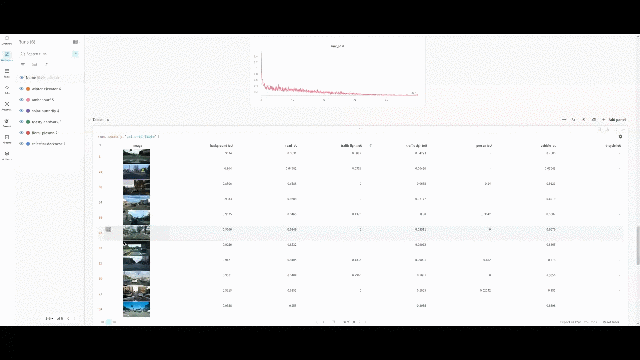Click the expand-runs-table icon beside the runs title
The image size is (640, 360).
[76, 42]
